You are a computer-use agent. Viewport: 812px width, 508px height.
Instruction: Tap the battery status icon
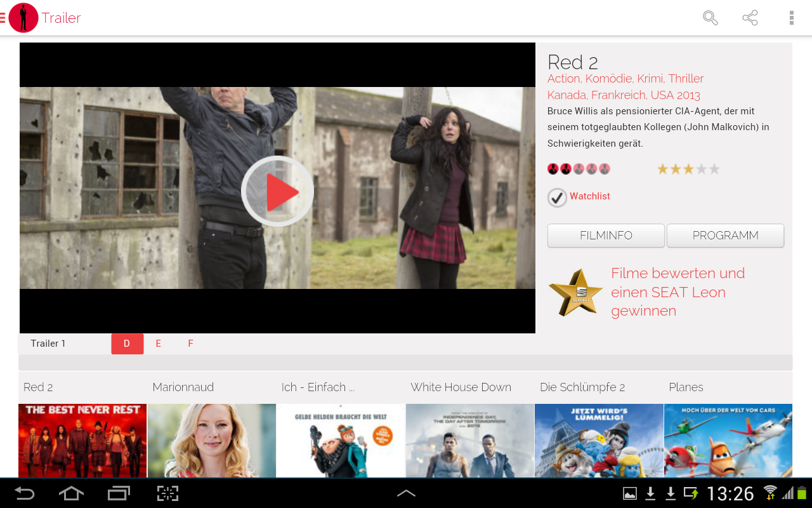coord(802,493)
